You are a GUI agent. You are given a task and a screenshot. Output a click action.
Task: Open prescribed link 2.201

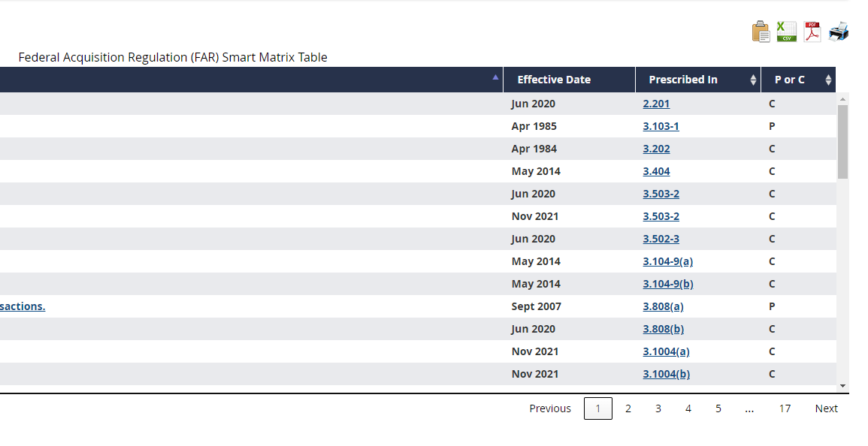(656, 104)
